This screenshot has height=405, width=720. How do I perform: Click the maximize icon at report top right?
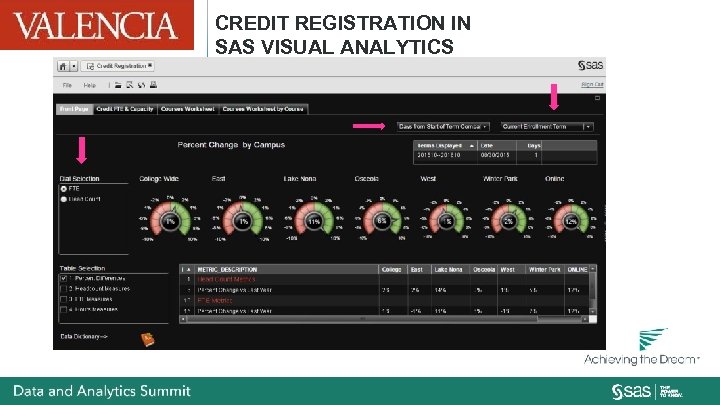point(597,98)
